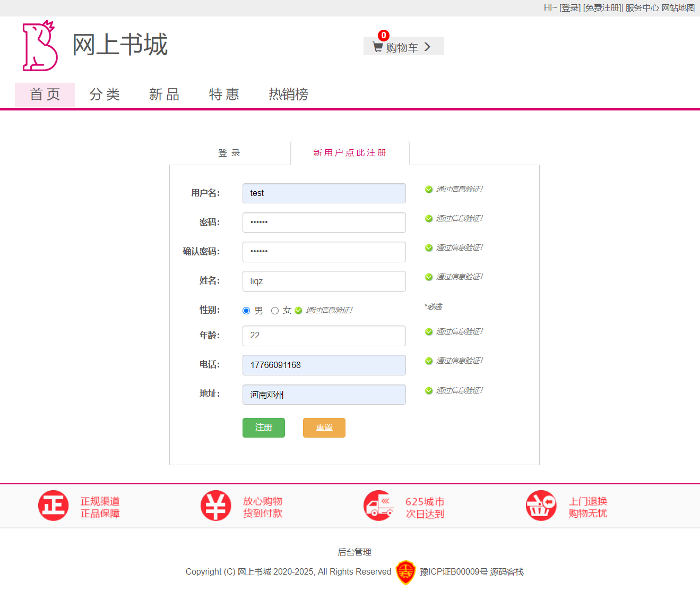Click green check beside the gender options
The height and width of the screenshot is (590, 700).
298,311
